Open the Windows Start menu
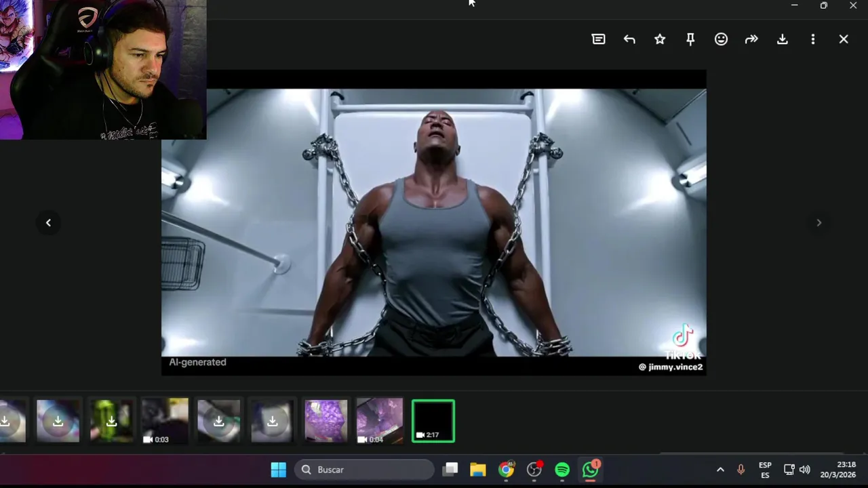This screenshot has height=488, width=868. pyautogui.click(x=279, y=470)
